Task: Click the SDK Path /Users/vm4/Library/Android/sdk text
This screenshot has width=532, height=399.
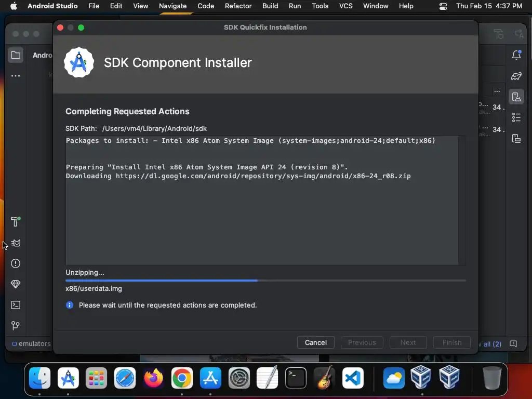Action: pyautogui.click(x=154, y=129)
